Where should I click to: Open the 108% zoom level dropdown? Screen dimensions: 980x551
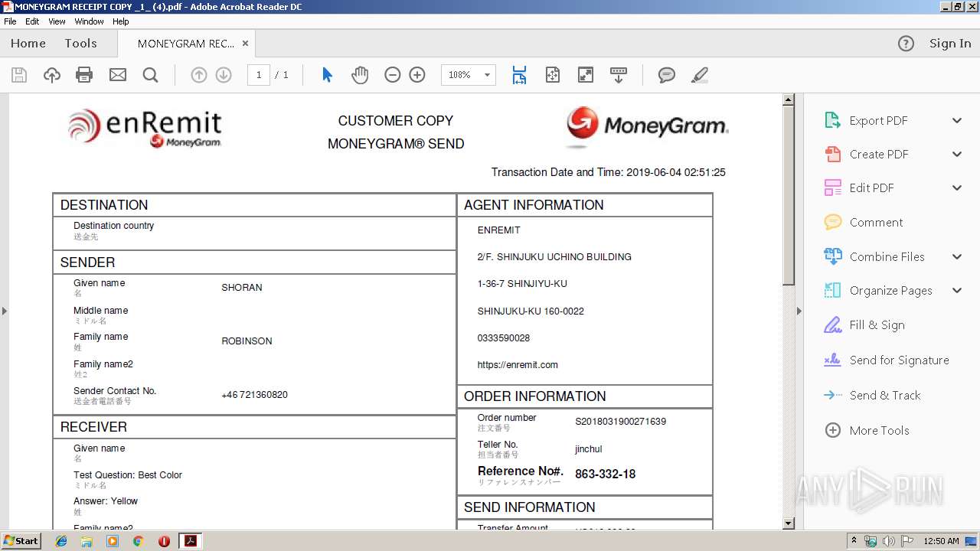[487, 75]
